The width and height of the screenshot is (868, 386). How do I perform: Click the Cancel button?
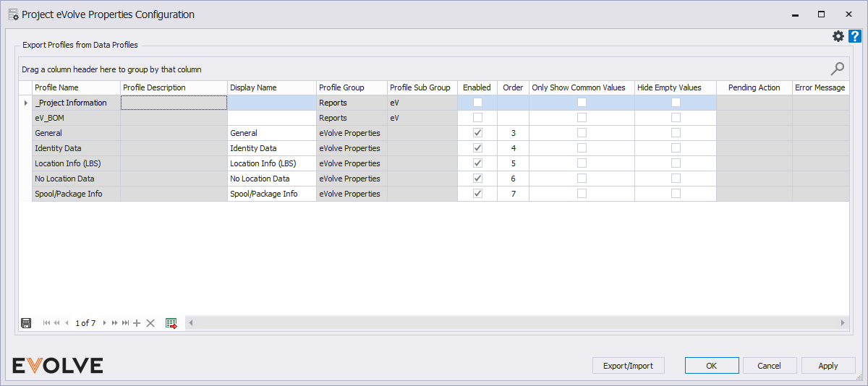coord(770,366)
